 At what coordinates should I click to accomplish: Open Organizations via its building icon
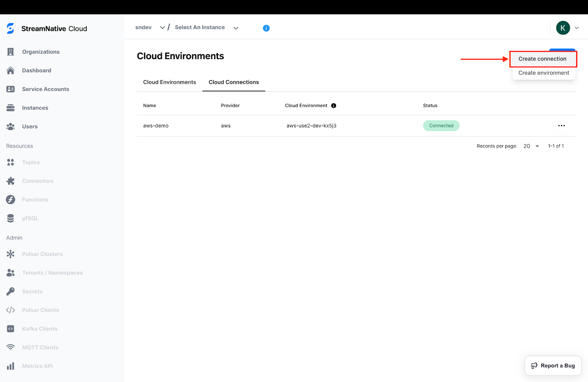[11, 52]
